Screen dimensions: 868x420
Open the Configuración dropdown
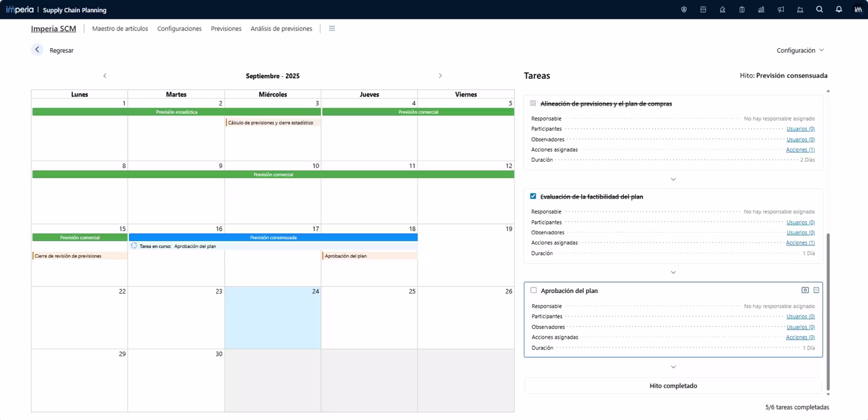pos(800,50)
